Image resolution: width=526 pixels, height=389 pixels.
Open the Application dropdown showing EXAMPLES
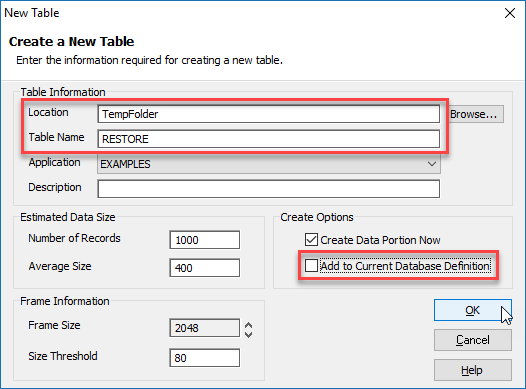pyautogui.click(x=268, y=164)
